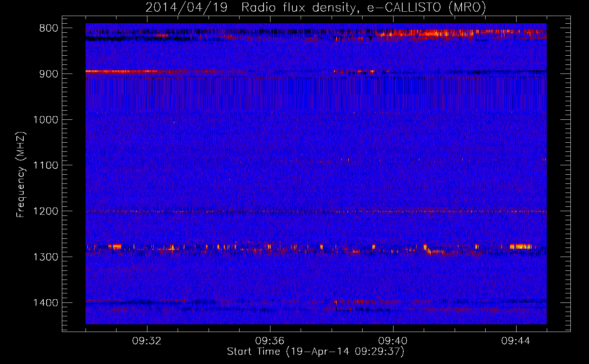This screenshot has height=364, width=589.
Task: Click the 09:36 time axis label
Action: tap(270, 341)
